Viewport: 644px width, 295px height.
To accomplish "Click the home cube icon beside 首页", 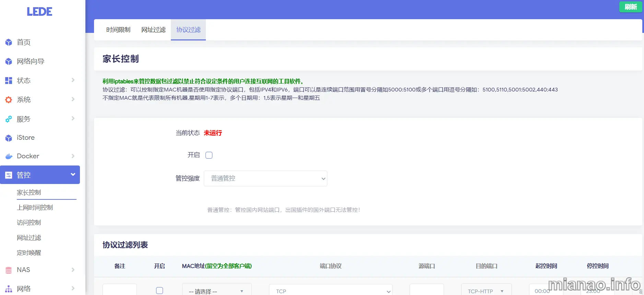I will pos(9,42).
